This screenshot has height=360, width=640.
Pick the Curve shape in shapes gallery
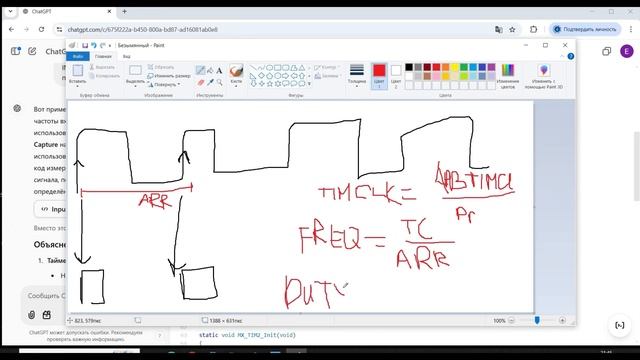pos(261,68)
